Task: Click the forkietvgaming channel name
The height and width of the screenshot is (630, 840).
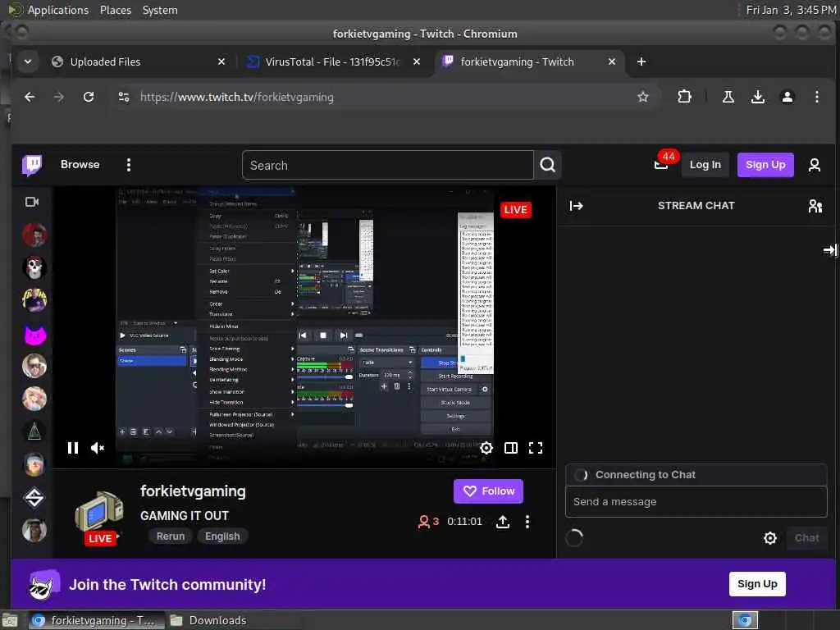Action: point(193,491)
